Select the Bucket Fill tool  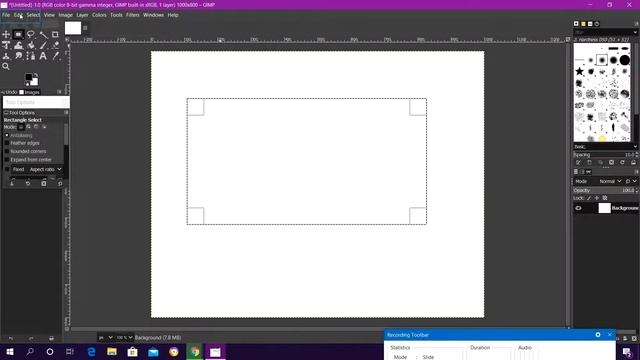pos(31,45)
